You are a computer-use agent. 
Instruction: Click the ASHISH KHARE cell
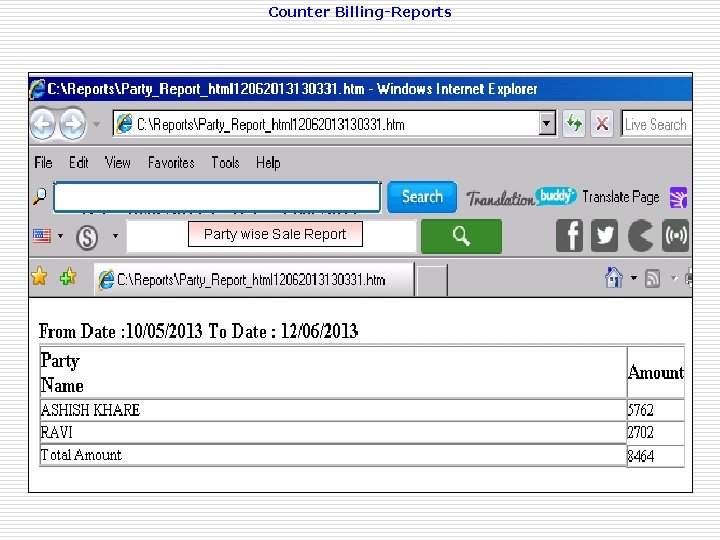click(x=333, y=410)
